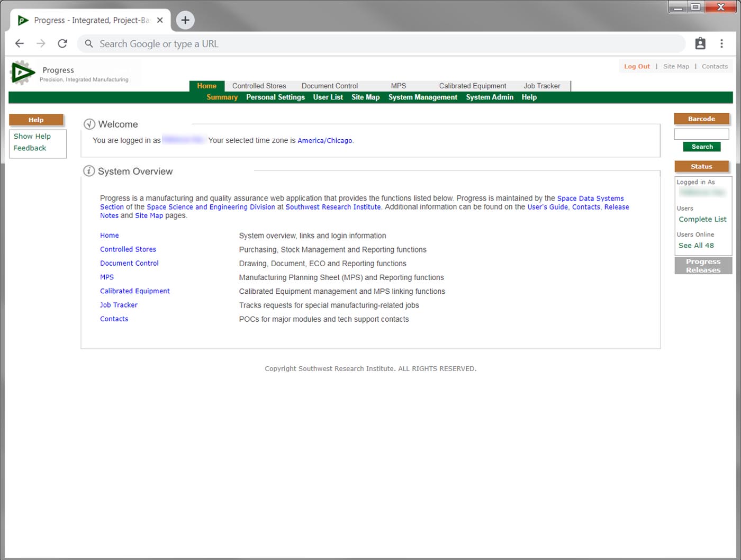Open the Controlled Stores tab

pyautogui.click(x=259, y=86)
